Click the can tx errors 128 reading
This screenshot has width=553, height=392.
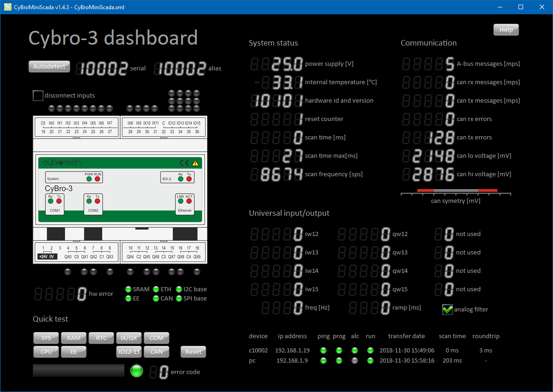tap(429, 138)
